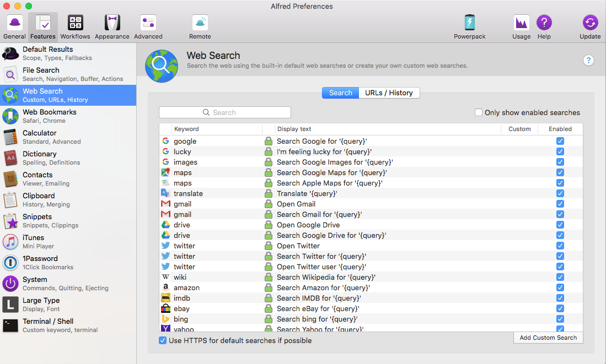Image resolution: width=606 pixels, height=364 pixels.
Task: Select the Search tab
Action: [x=340, y=93]
